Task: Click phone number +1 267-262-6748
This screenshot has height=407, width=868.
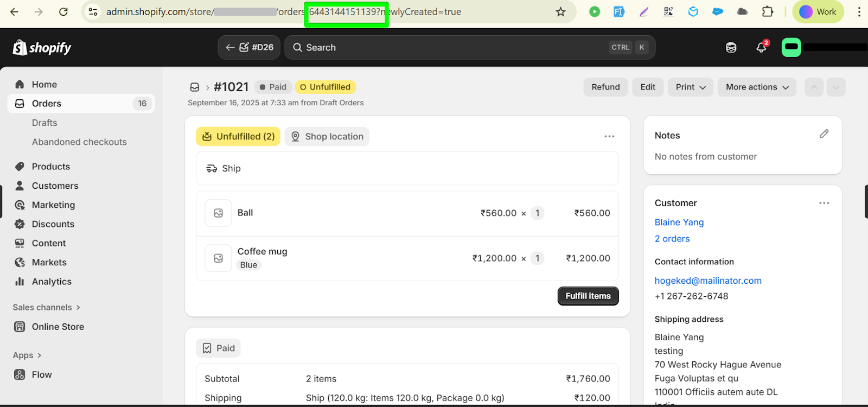Action: click(692, 296)
